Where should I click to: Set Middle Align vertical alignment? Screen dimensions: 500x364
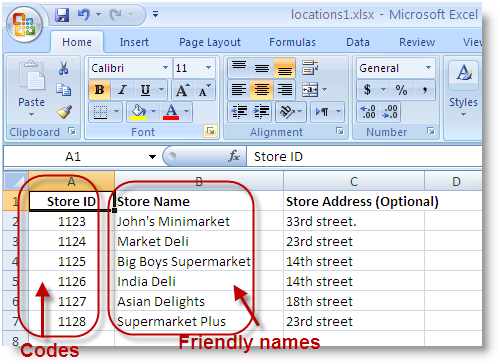(x=262, y=68)
